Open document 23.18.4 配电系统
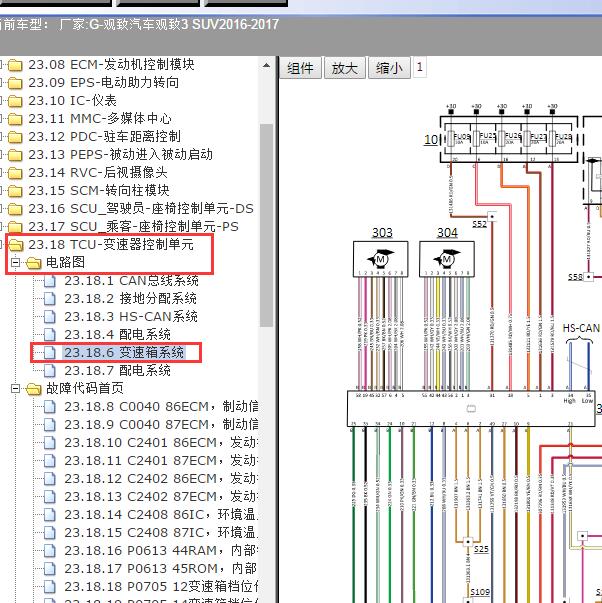This screenshot has height=603, width=602. click(117, 335)
